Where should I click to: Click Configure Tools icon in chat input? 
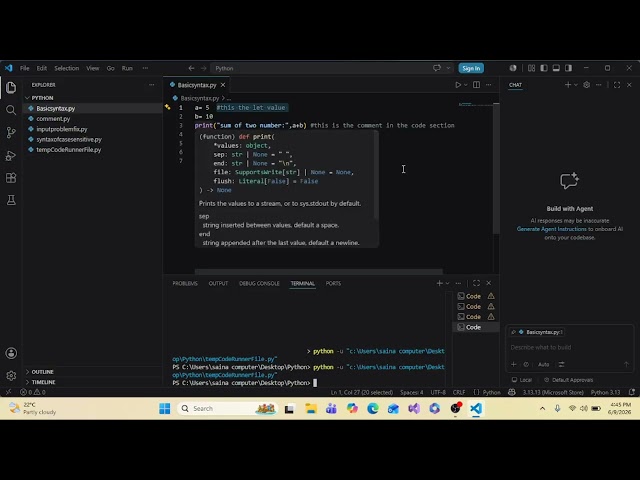pos(562,364)
